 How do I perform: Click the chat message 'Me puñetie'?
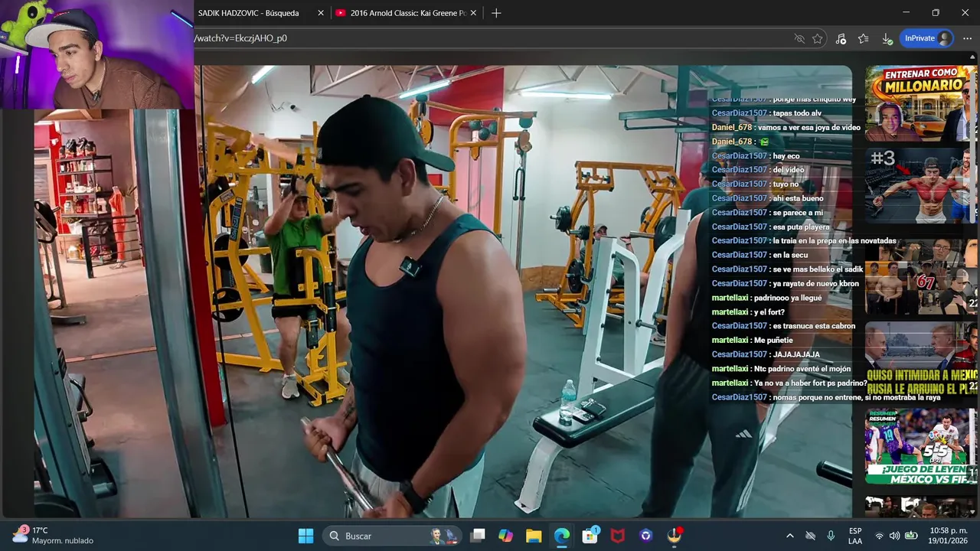point(773,340)
